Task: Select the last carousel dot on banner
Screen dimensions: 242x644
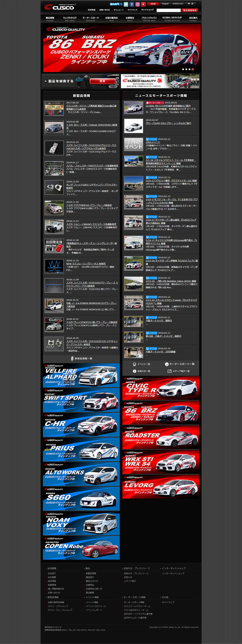Action: 193,69
